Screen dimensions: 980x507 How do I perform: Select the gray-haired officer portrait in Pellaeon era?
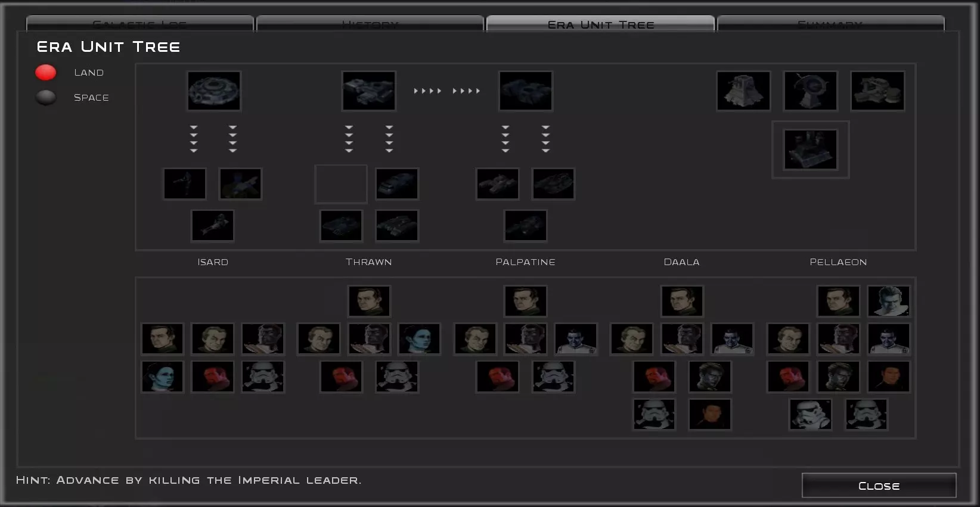[788, 339]
